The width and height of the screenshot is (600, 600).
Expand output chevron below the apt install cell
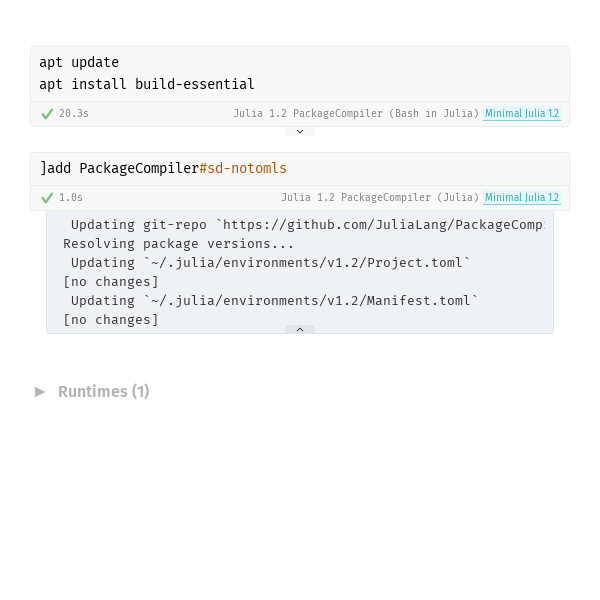point(300,131)
